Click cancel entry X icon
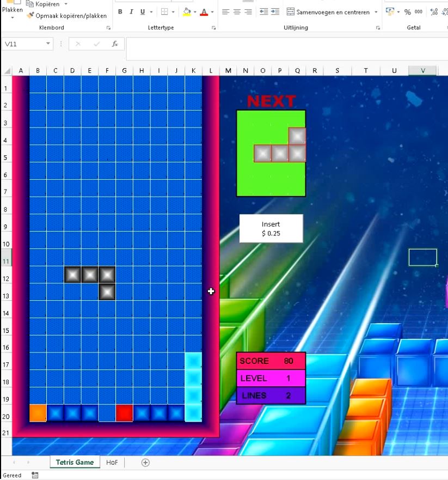 point(78,44)
